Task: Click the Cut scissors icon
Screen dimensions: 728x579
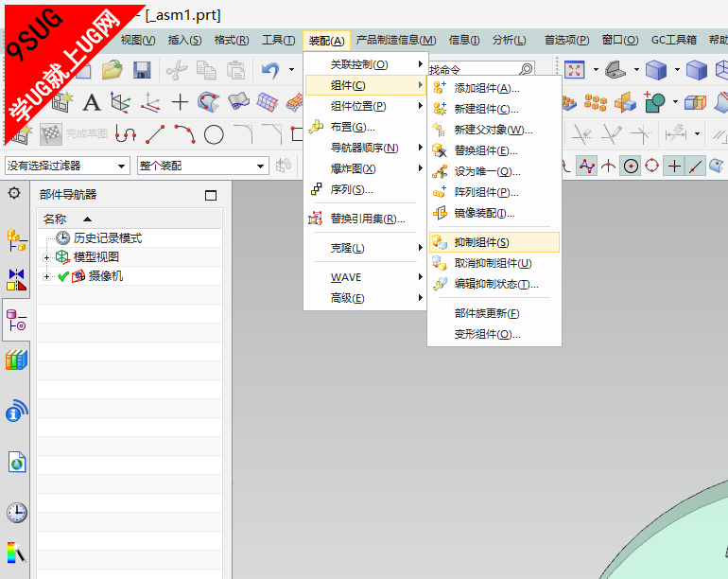Action: pyautogui.click(x=177, y=70)
